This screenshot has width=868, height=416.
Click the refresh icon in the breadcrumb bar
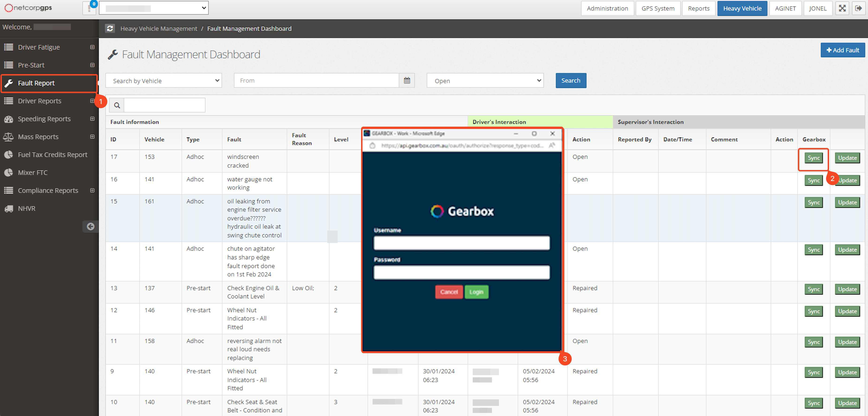[x=110, y=28]
